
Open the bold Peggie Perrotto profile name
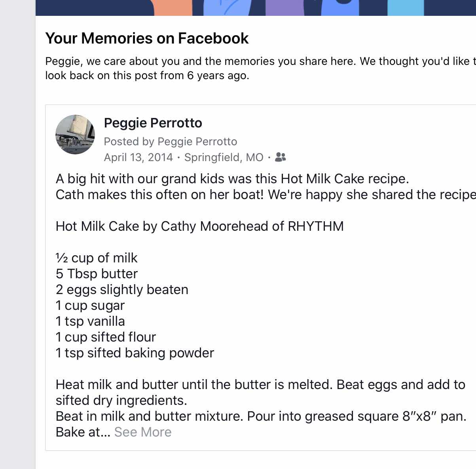(153, 123)
